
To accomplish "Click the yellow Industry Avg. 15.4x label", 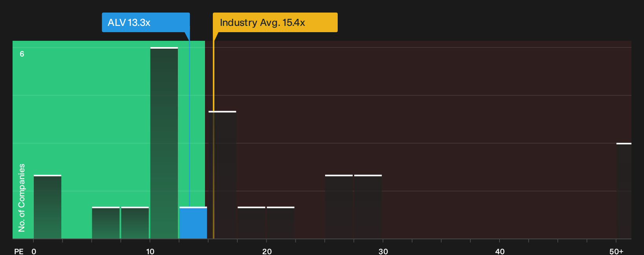I will tap(275, 22).
